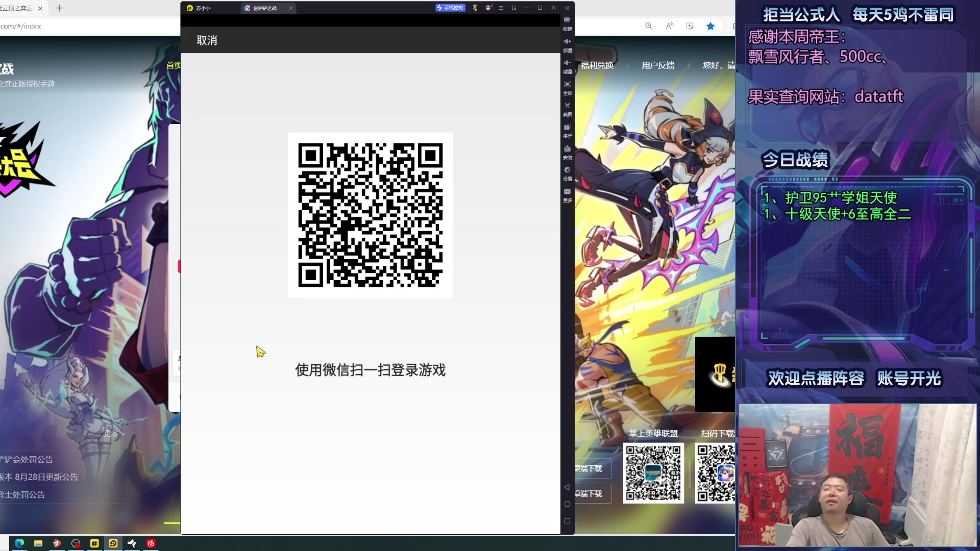
Task: Click the WeChat login QR code
Action: point(370,215)
